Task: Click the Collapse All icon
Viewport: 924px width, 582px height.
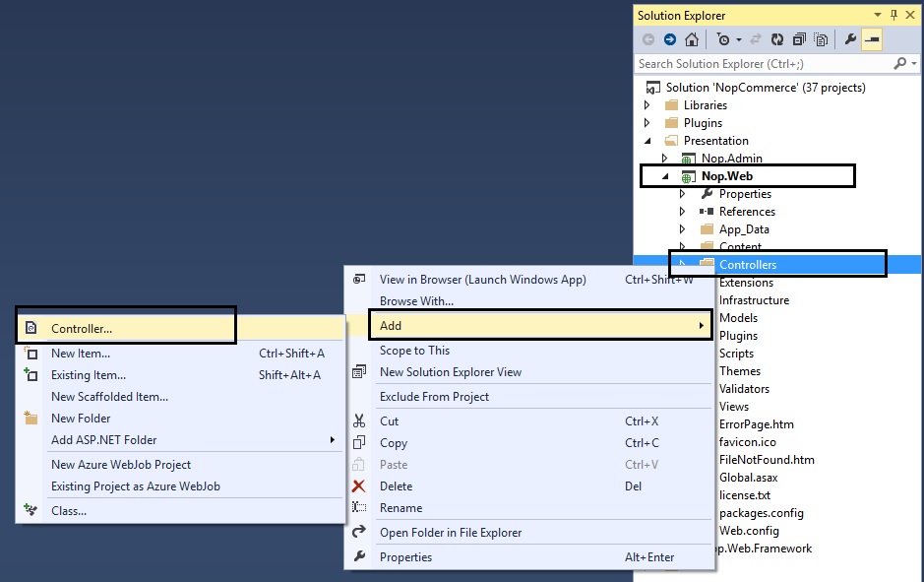Action: coord(799,39)
